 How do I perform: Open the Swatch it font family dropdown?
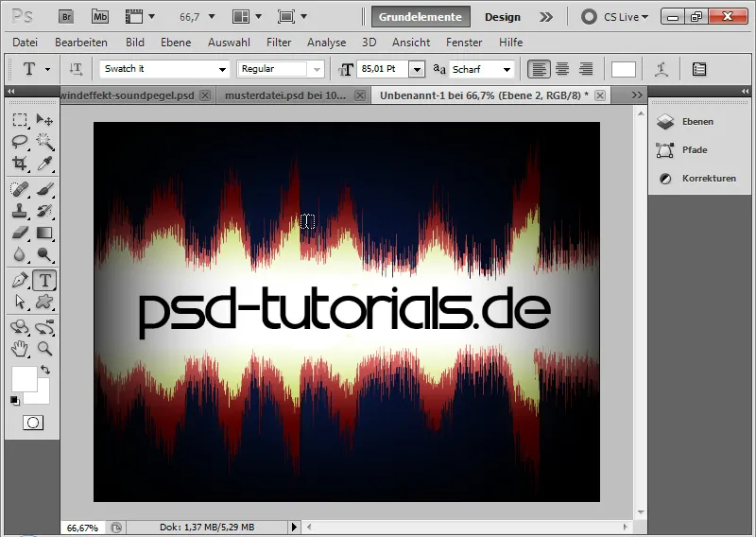[222, 69]
